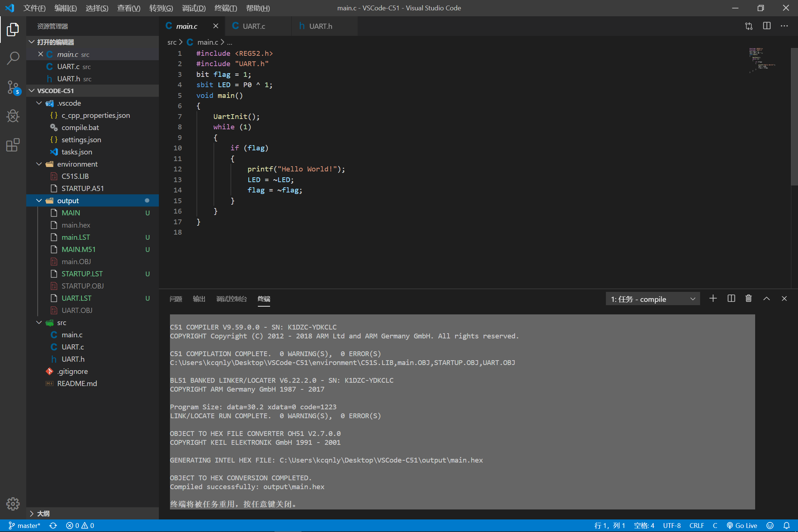Start Go Live server in status bar
The width and height of the screenshot is (798, 532).
tap(743, 525)
